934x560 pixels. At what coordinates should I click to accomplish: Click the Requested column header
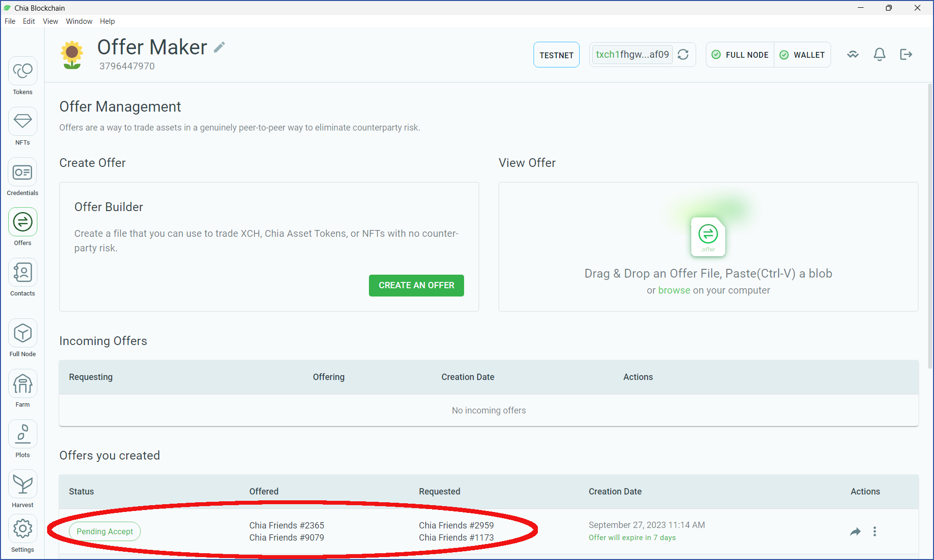[440, 492]
